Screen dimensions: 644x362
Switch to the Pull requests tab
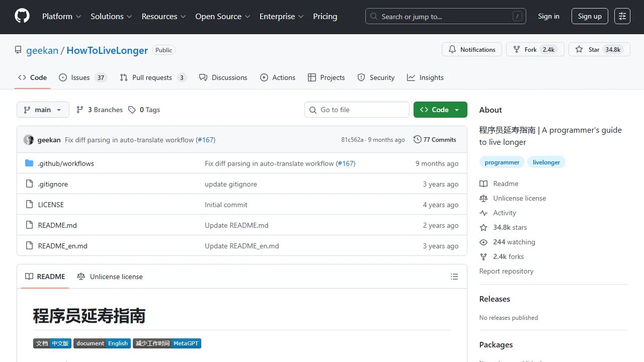tap(151, 77)
